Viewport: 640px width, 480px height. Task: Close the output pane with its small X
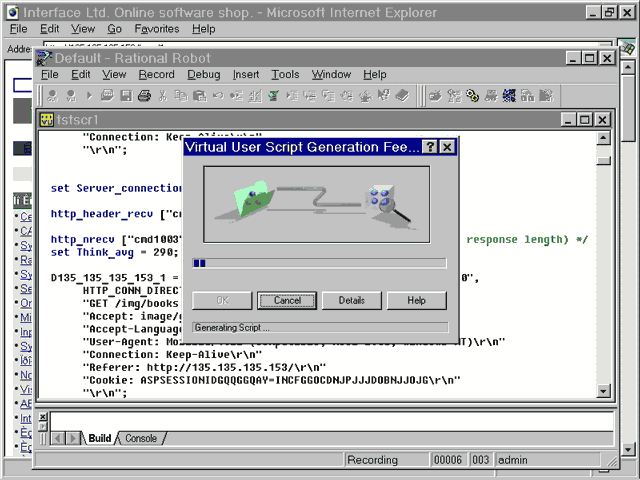click(43, 416)
